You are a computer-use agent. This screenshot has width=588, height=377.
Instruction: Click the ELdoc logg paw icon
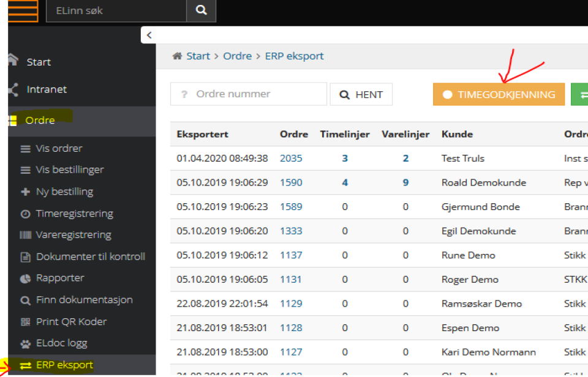pos(25,344)
